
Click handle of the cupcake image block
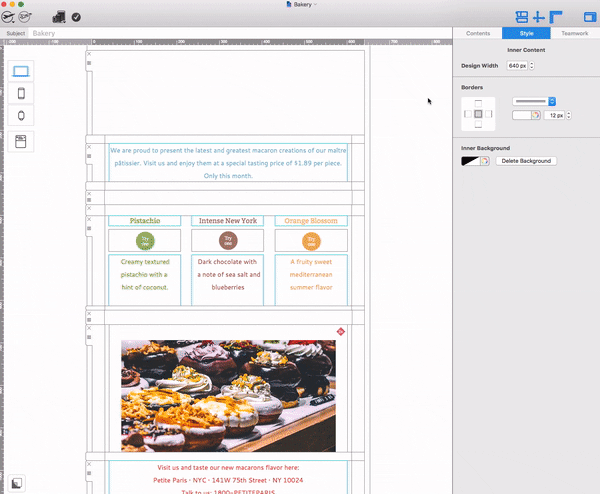(x=89, y=337)
